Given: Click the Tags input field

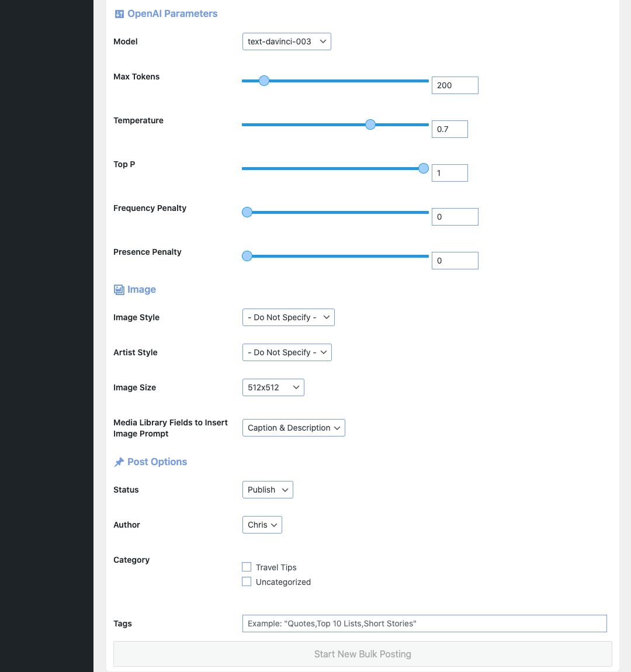Looking at the screenshot, I should [425, 623].
